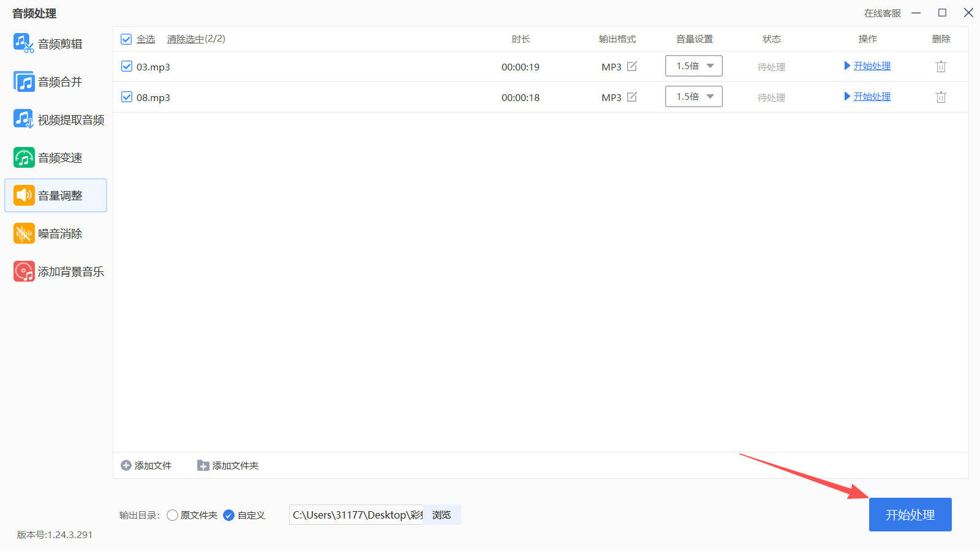
Task: Click the output directory path field
Action: click(x=356, y=515)
